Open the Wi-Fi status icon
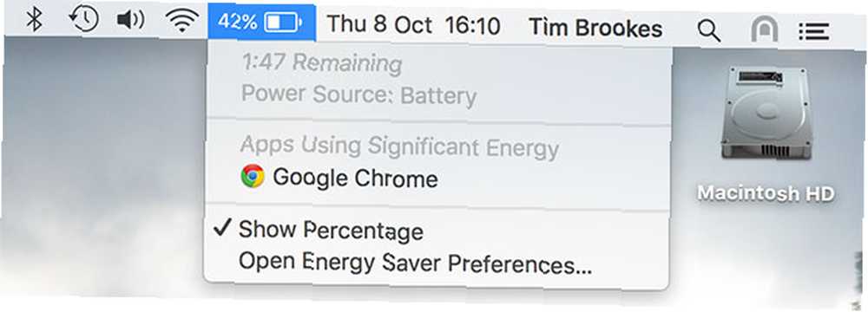 pyautogui.click(x=182, y=21)
